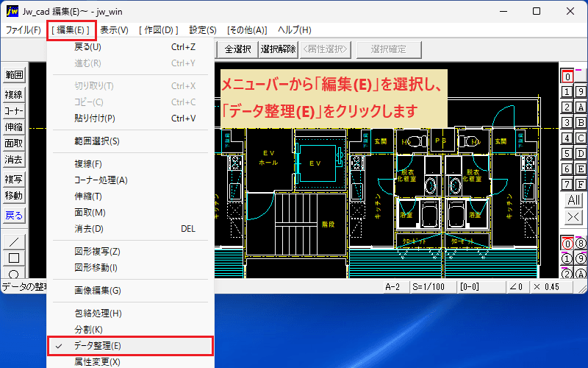Click the 選択解除 button
The width and height of the screenshot is (588, 368).
click(x=279, y=49)
